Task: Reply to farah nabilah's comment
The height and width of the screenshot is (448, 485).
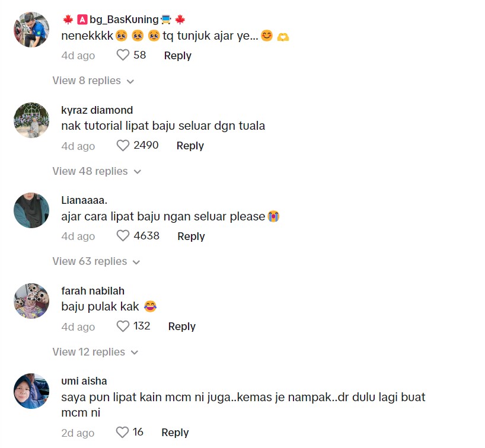Action: [x=181, y=327]
